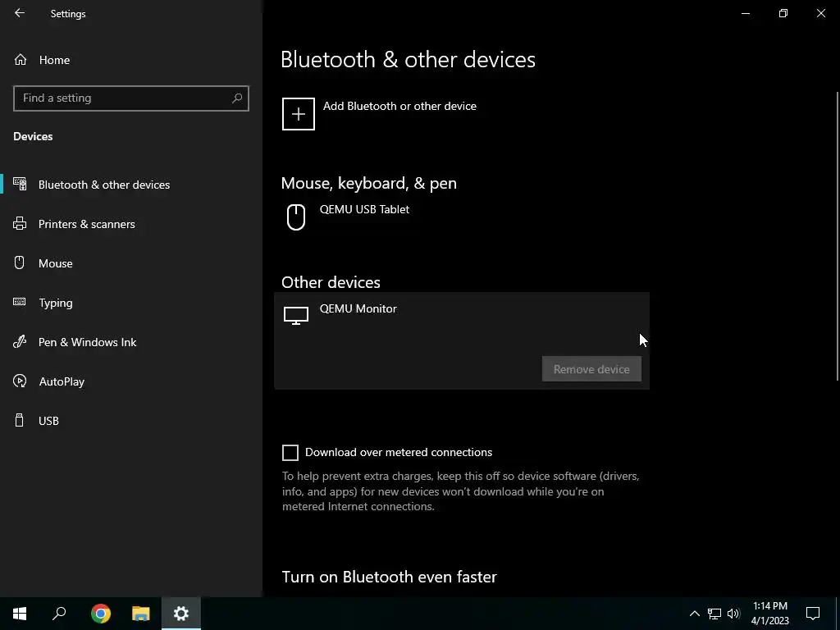
Task: Open the clock and date flyout
Action: pyautogui.click(x=769, y=614)
